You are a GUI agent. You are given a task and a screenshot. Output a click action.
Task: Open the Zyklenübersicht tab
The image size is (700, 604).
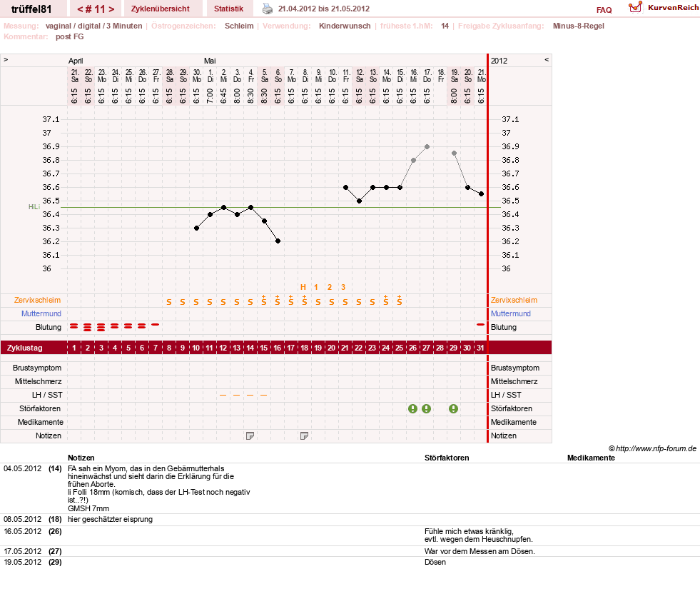161,9
